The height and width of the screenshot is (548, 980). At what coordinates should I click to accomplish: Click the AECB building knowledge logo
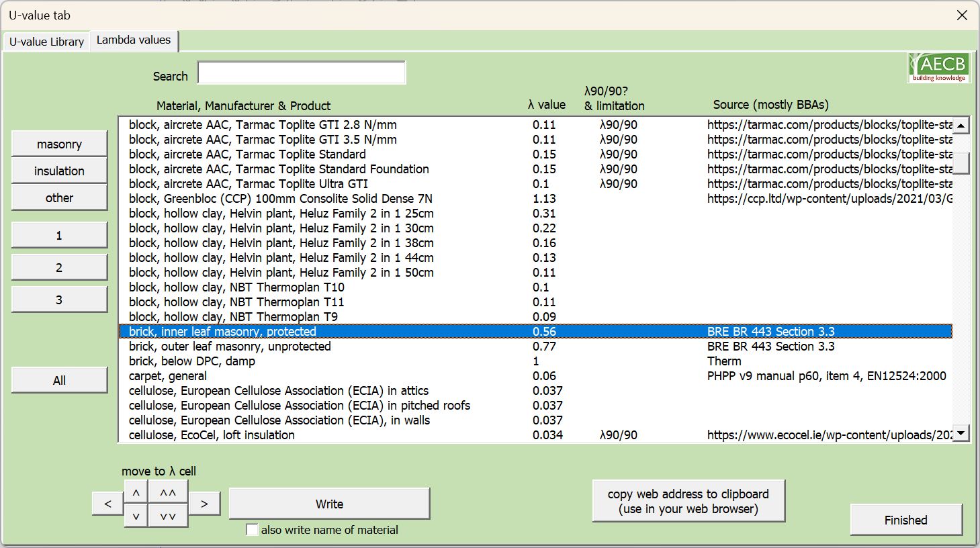click(938, 67)
